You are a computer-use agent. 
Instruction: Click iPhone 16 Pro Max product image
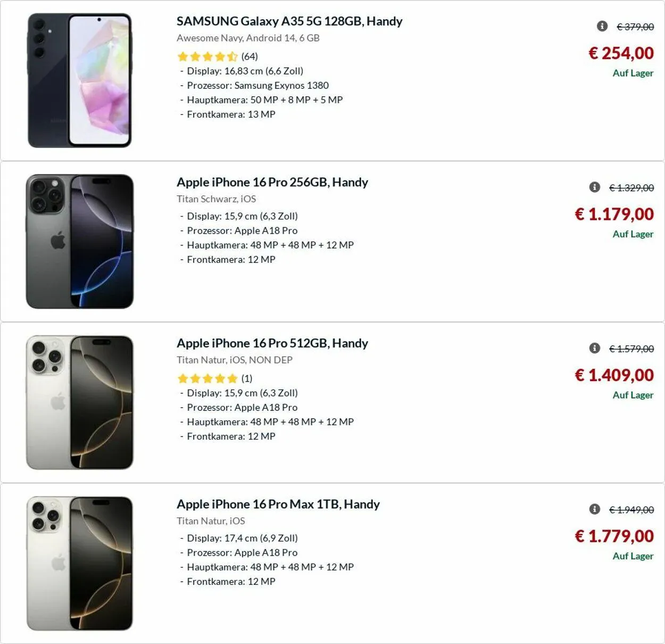[80, 564]
